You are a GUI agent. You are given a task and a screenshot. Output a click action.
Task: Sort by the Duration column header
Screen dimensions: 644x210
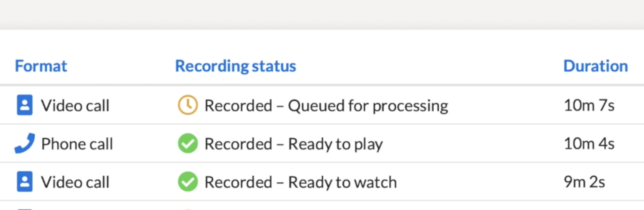[596, 66]
